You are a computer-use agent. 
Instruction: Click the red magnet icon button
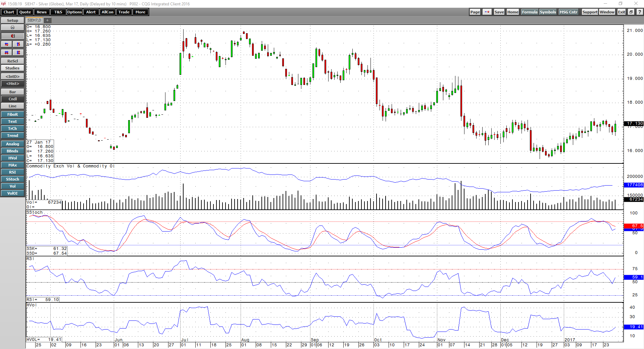point(12,36)
